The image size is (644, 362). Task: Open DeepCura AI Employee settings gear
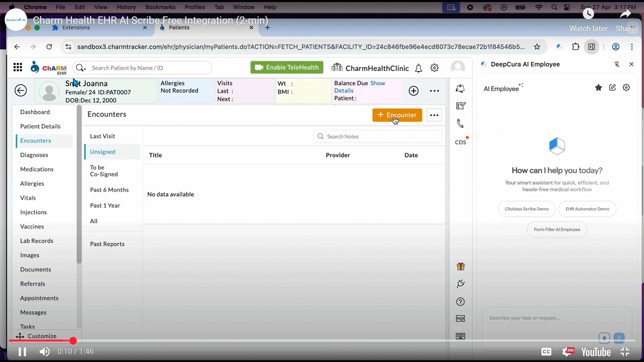tap(626, 87)
